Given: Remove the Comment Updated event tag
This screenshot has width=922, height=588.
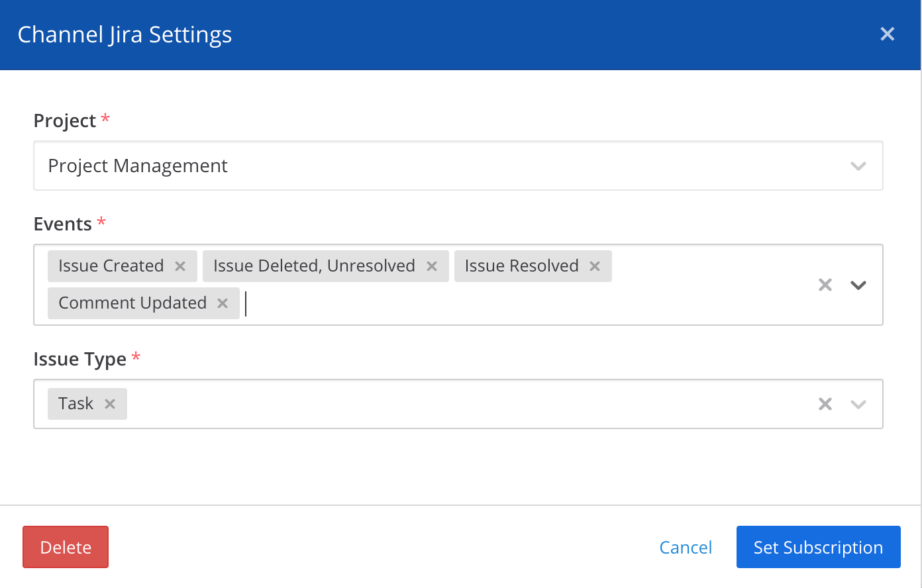Looking at the screenshot, I should (222, 303).
